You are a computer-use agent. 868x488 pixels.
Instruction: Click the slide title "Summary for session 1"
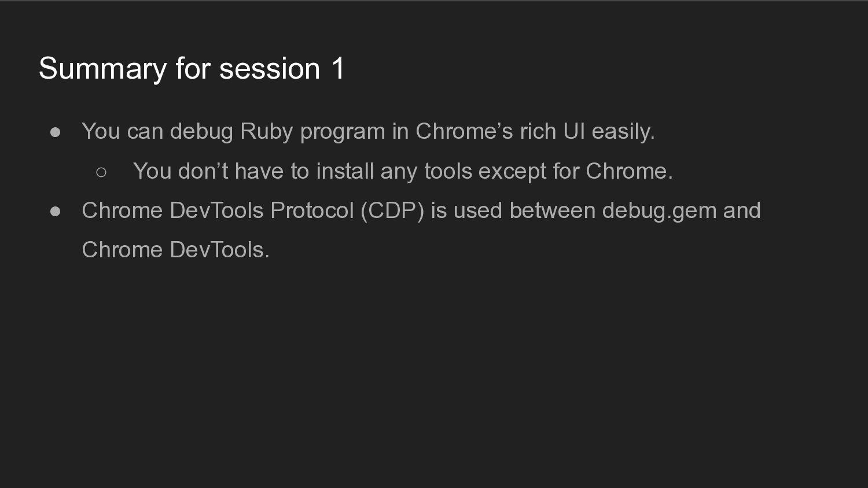pyautogui.click(x=192, y=69)
